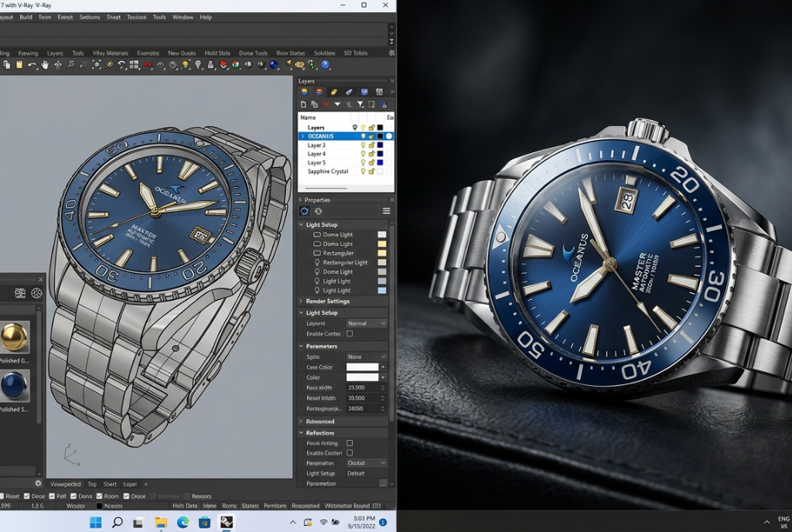Viewport: 792px width, 532px height.
Task: Toggle Layer 3 visibility light bulb
Action: 363,145
